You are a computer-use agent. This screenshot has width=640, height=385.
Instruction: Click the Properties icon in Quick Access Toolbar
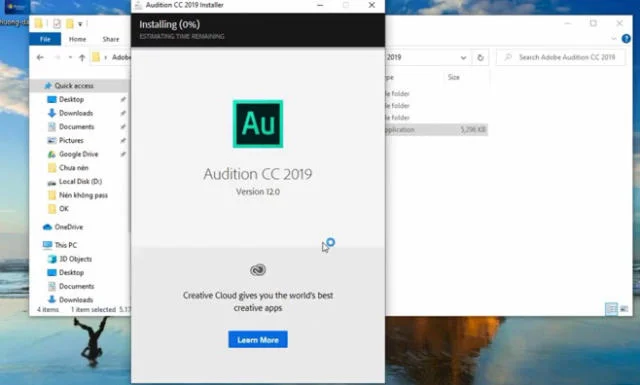pos(57,24)
